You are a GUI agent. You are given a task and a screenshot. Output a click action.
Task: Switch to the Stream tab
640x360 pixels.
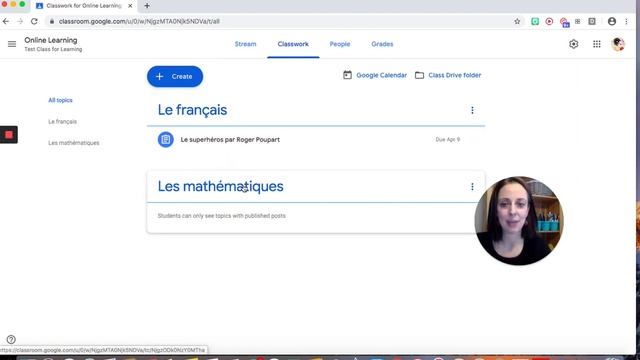[x=245, y=44]
